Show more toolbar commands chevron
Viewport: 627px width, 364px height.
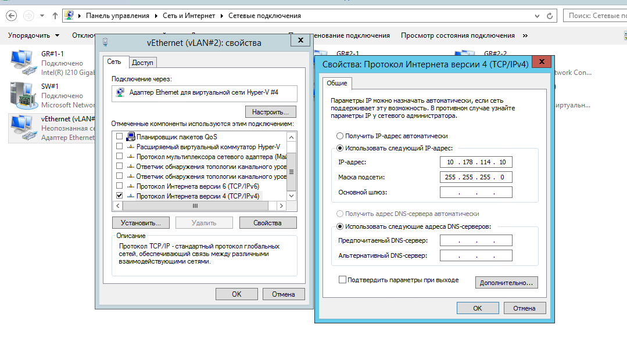525,35
